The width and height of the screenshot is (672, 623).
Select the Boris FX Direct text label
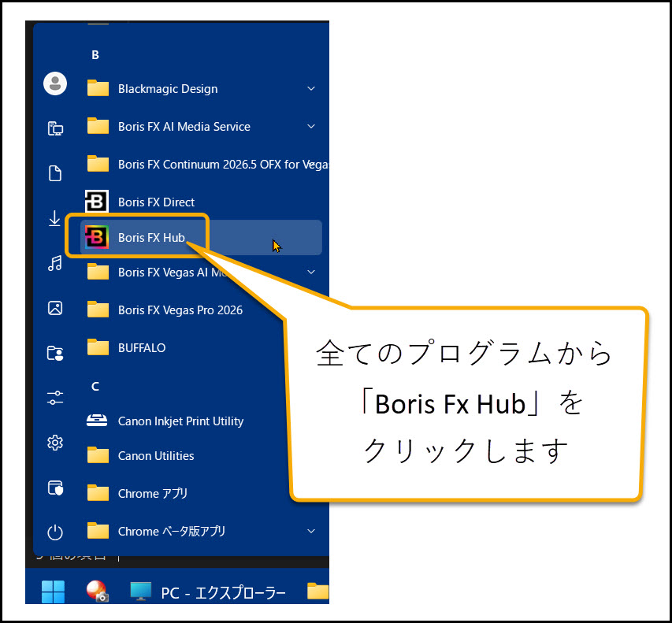[x=156, y=202]
